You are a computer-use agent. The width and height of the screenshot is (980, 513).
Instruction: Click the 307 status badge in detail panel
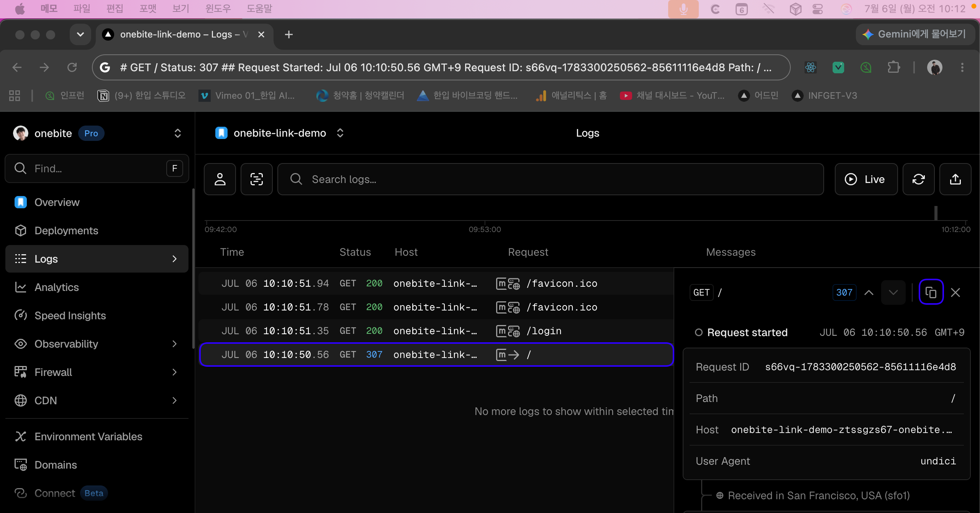(x=844, y=292)
